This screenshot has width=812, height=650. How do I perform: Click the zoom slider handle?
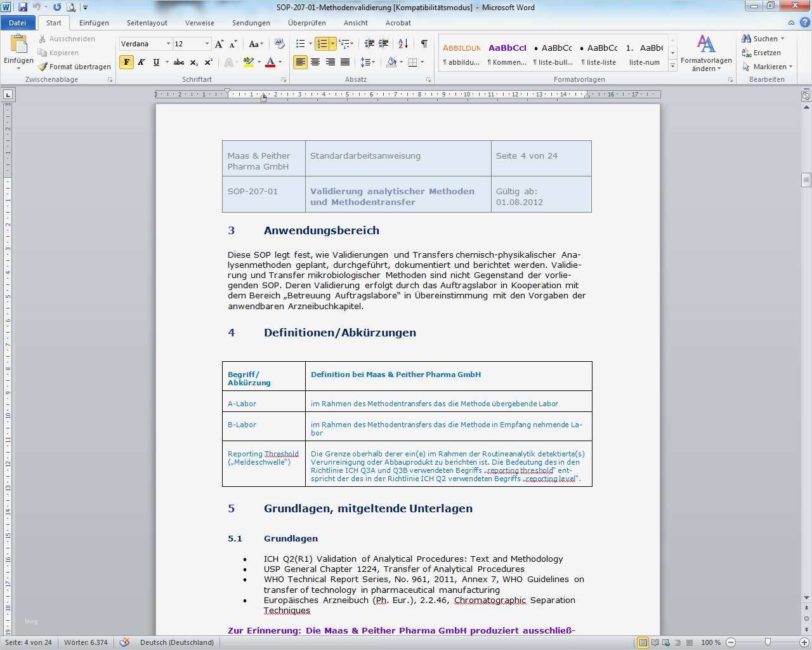coord(768,642)
